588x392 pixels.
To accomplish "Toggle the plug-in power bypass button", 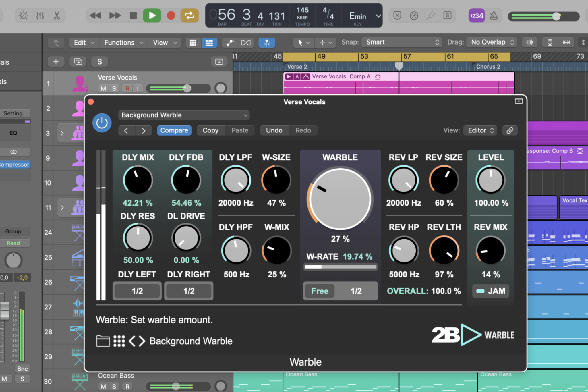I will (102, 123).
